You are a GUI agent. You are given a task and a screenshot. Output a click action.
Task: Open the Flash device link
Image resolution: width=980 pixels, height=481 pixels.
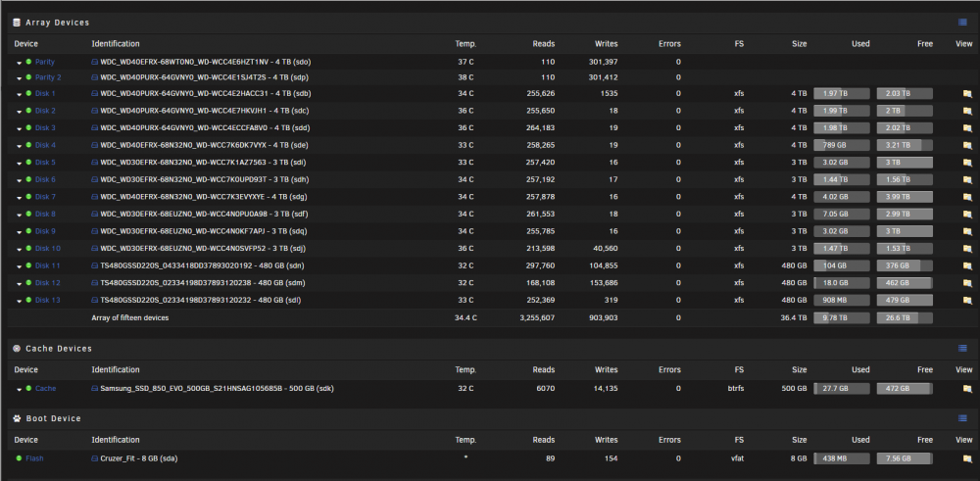click(x=34, y=458)
